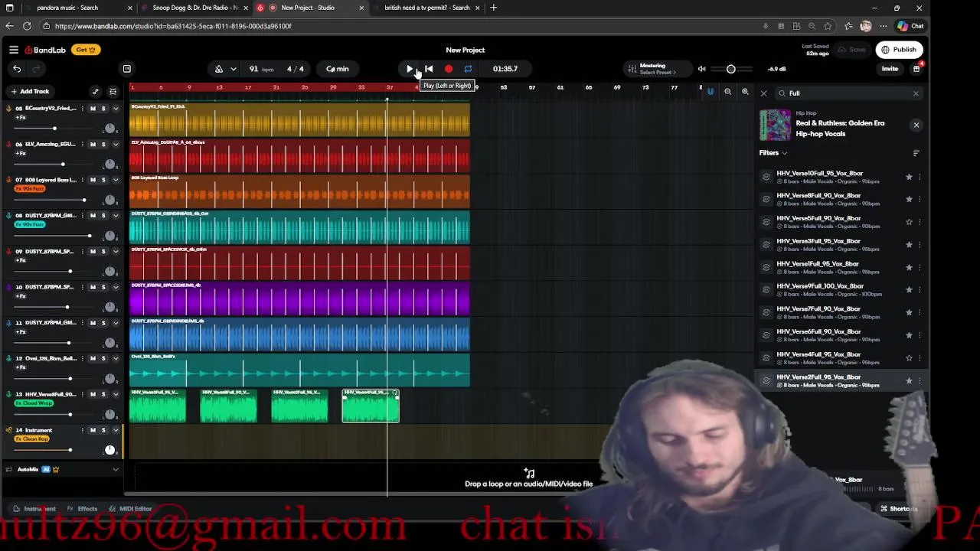Image resolution: width=980 pixels, height=551 pixels.
Task: Adjust the pan knob on track 14 Instrument
Action: point(109,450)
